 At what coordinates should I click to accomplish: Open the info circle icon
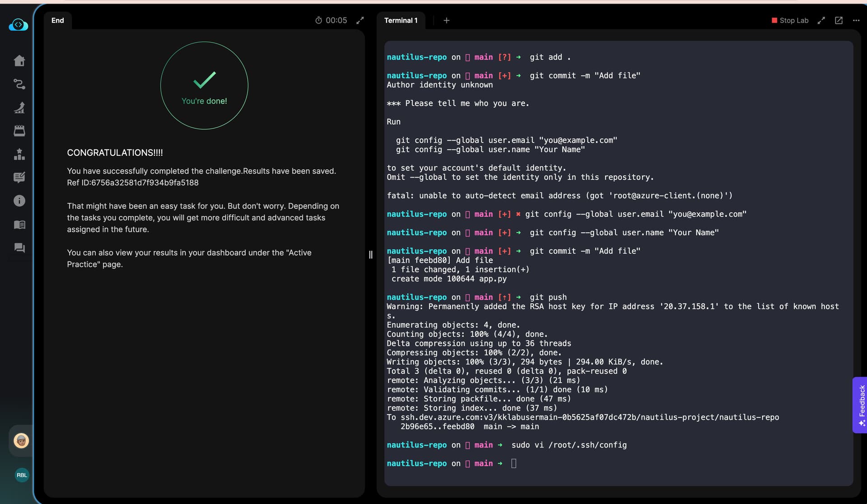click(x=19, y=201)
